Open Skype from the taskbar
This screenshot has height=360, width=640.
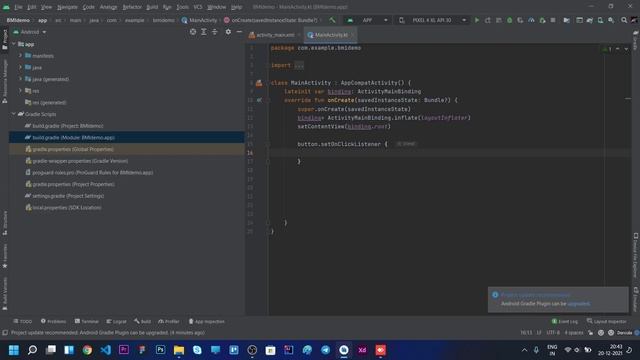[x=197, y=350]
